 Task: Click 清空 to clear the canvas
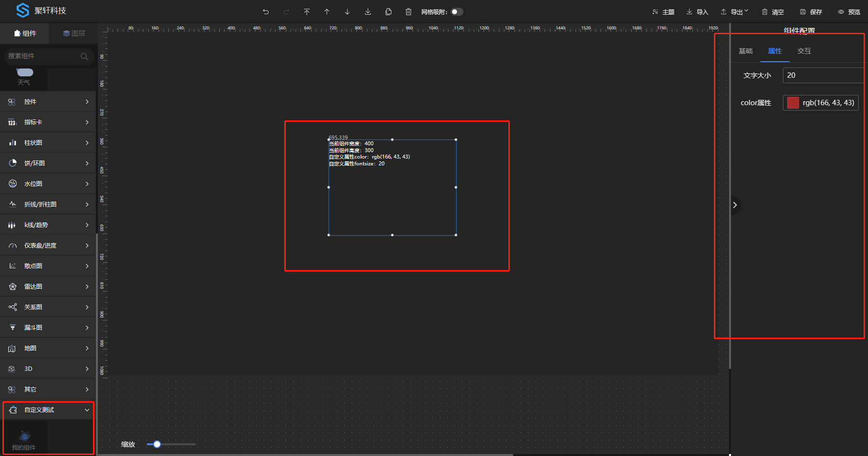click(x=773, y=12)
